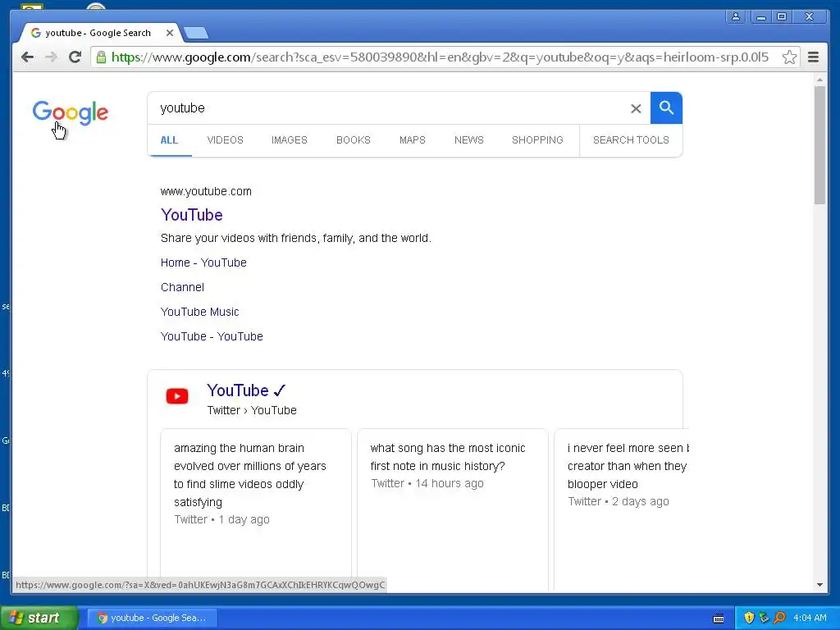Open the Home - YouTube sitelink
Viewport: 840px width, 630px height.
click(203, 262)
